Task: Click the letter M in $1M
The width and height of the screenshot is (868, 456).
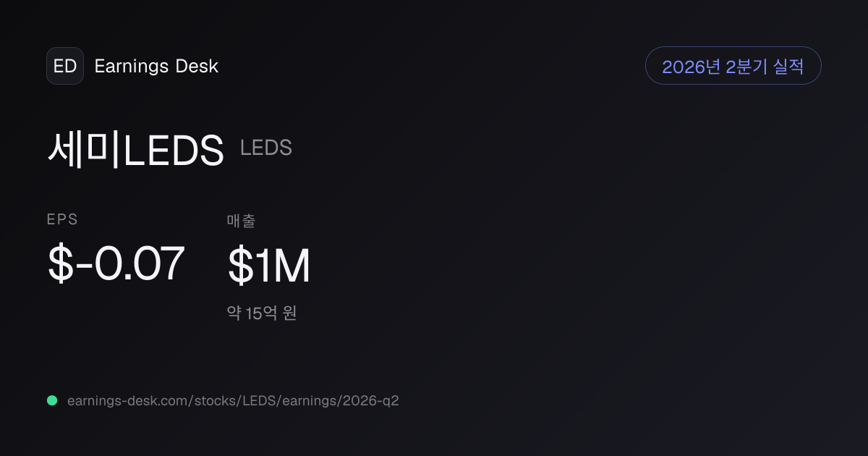Action: pyautogui.click(x=293, y=265)
